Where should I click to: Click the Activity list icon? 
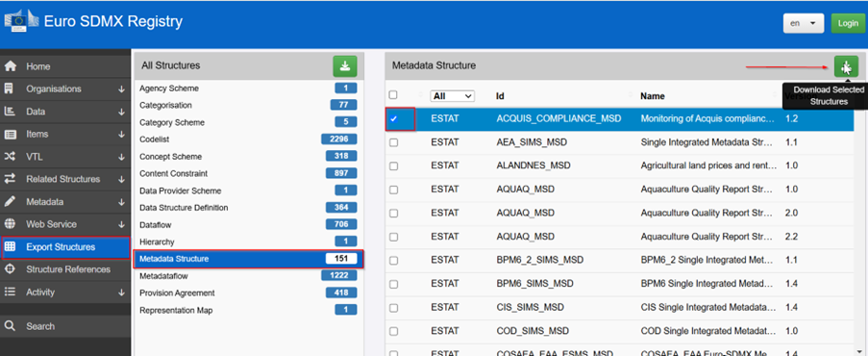[10, 292]
